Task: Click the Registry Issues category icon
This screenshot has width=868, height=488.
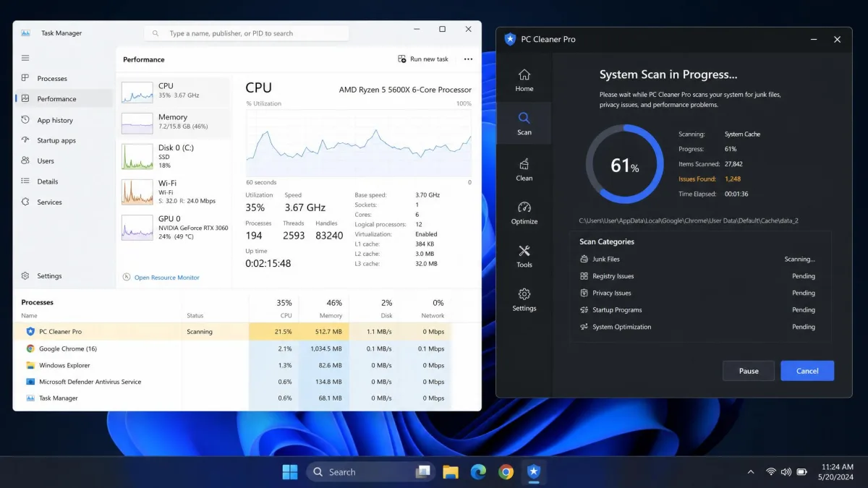Action: coord(584,276)
